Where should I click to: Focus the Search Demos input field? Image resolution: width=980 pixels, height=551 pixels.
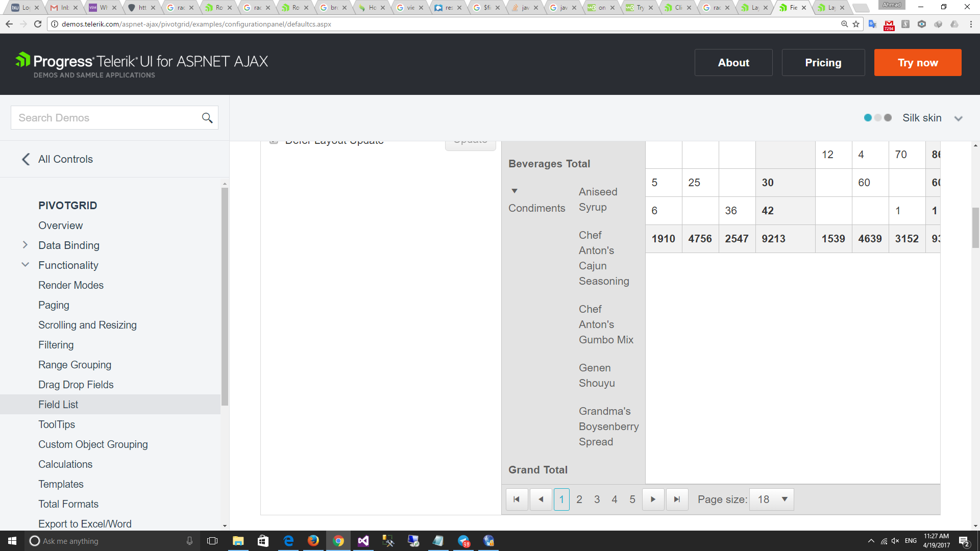point(105,118)
